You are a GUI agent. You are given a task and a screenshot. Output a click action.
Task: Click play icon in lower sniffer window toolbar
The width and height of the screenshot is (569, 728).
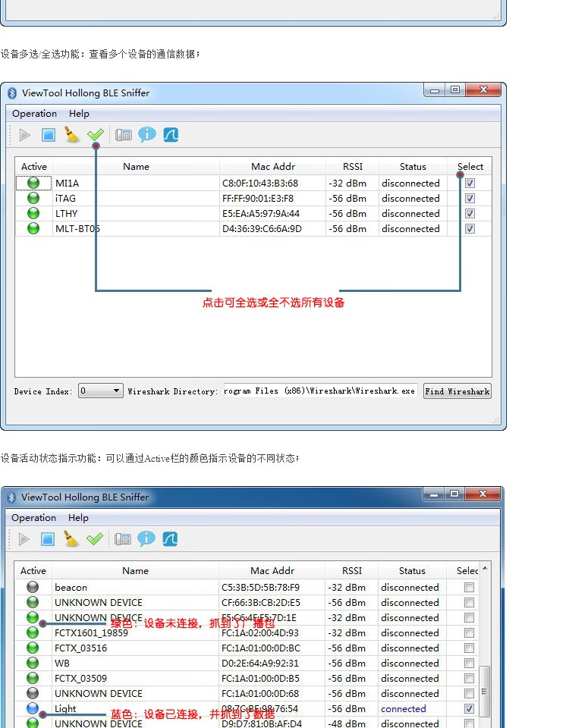24,539
